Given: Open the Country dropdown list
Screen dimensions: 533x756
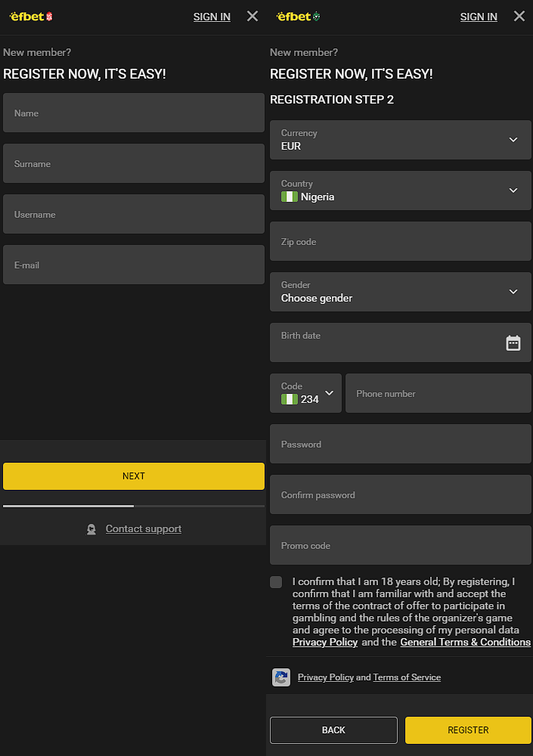Looking at the screenshot, I should [513, 191].
